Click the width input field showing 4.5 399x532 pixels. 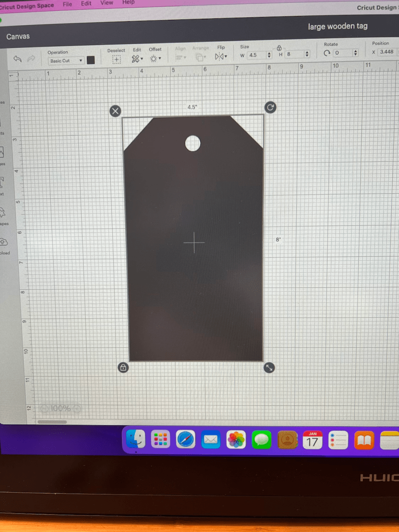coord(256,55)
